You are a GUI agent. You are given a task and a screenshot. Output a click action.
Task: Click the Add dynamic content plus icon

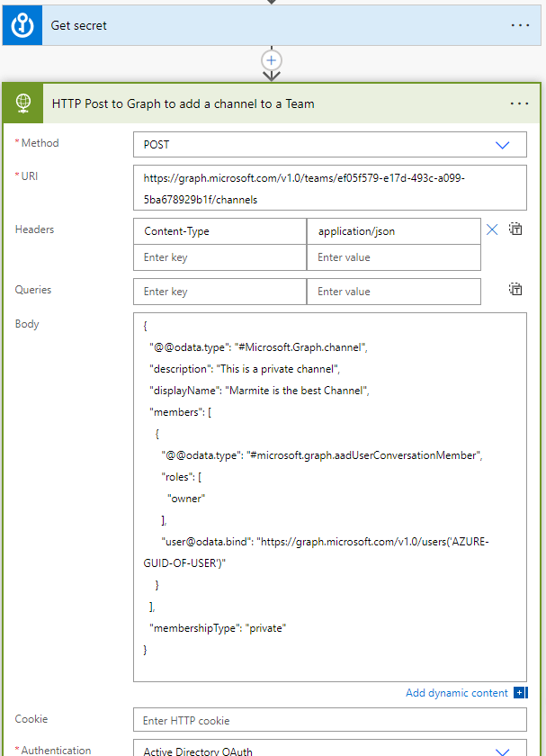tap(521, 692)
